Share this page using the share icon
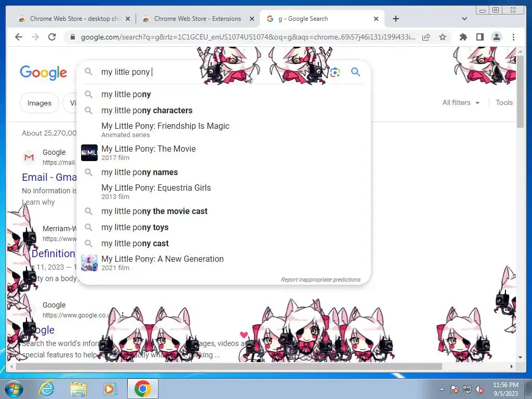 (x=426, y=37)
